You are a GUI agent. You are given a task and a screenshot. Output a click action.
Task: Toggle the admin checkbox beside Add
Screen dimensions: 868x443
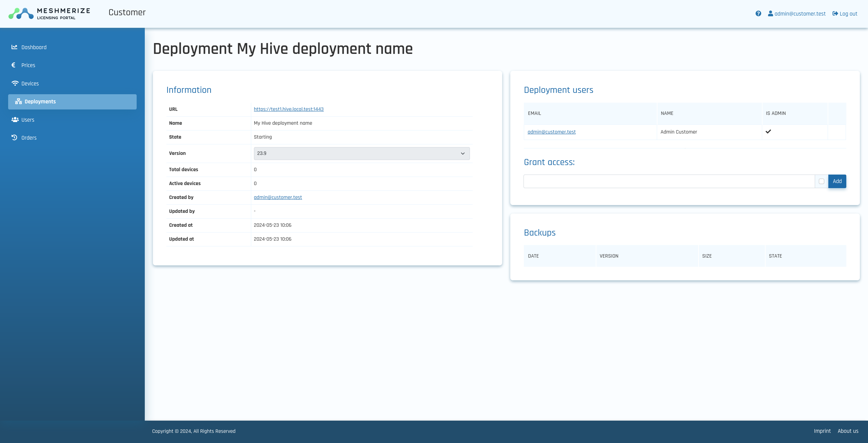click(821, 181)
